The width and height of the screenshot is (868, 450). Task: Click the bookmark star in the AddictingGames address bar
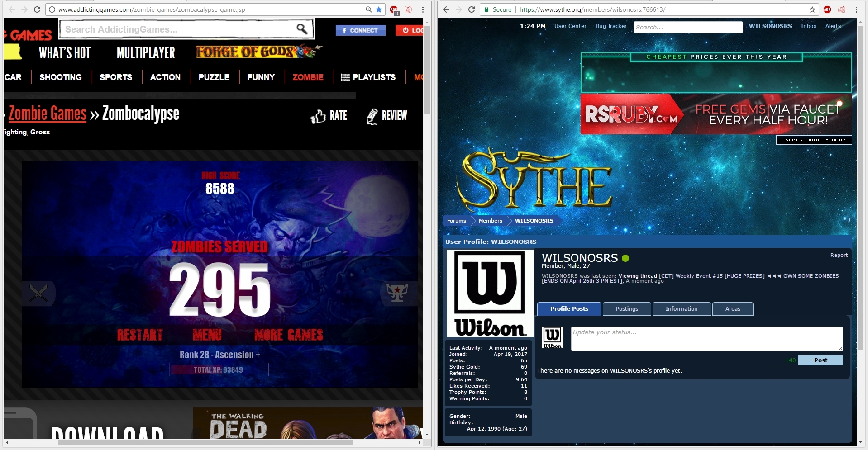(x=379, y=9)
